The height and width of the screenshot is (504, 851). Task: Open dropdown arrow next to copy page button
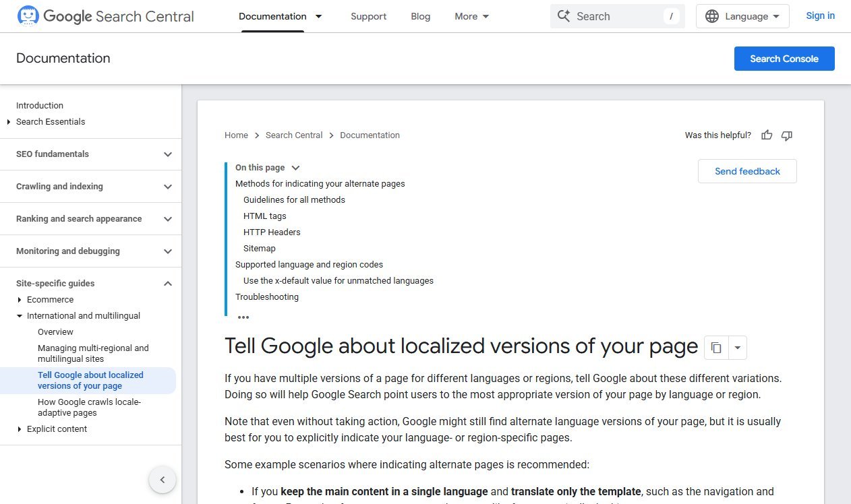click(x=737, y=348)
